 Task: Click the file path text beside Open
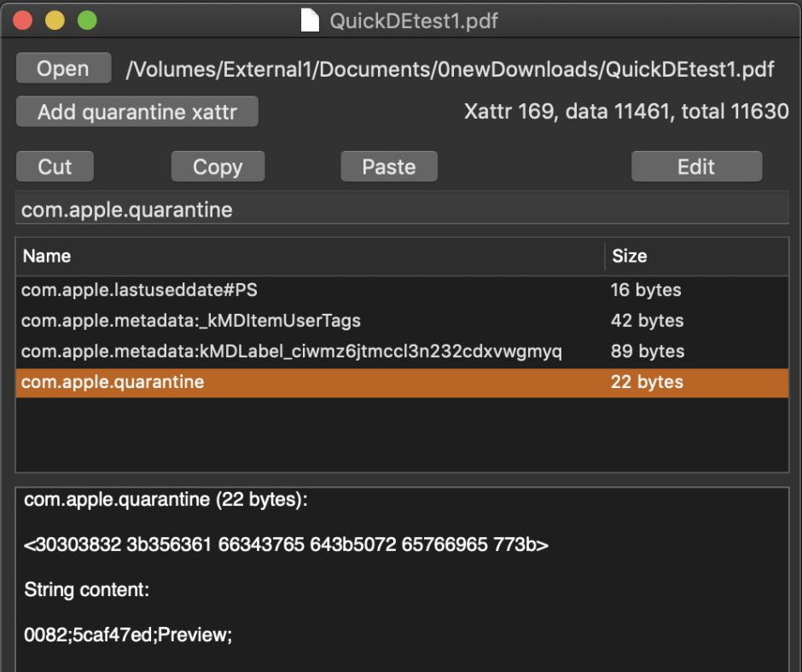(450, 70)
